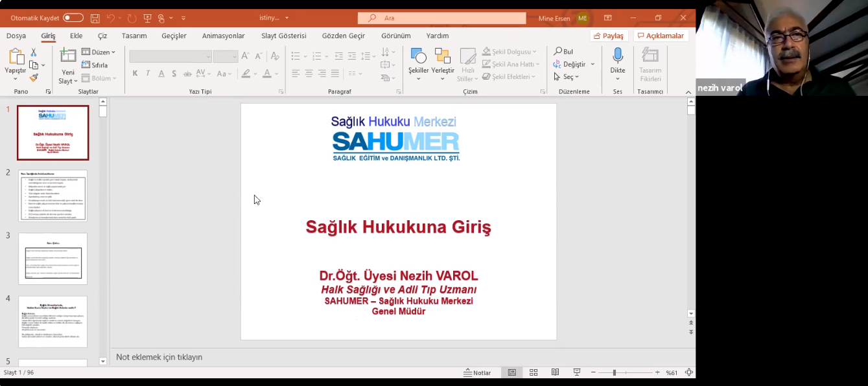The image size is (868, 386).
Task: Toggle the Otomatik Kaydet switch
Action: click(x=73, y=18)
